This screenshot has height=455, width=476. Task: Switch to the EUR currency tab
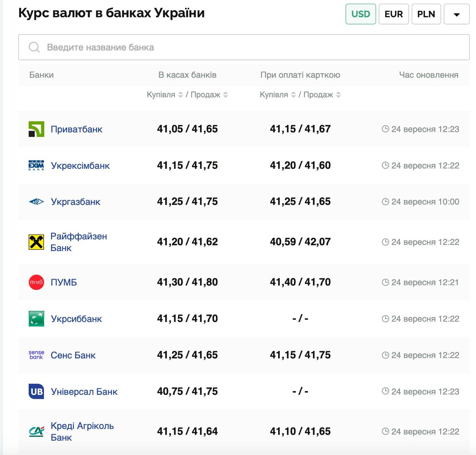point(393,14)
